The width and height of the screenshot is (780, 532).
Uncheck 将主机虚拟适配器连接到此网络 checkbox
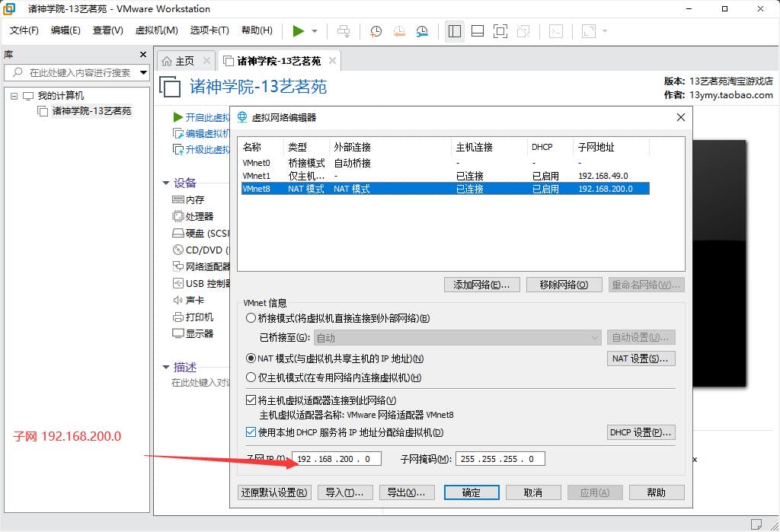pyautogui.click(x=251, y=400)
